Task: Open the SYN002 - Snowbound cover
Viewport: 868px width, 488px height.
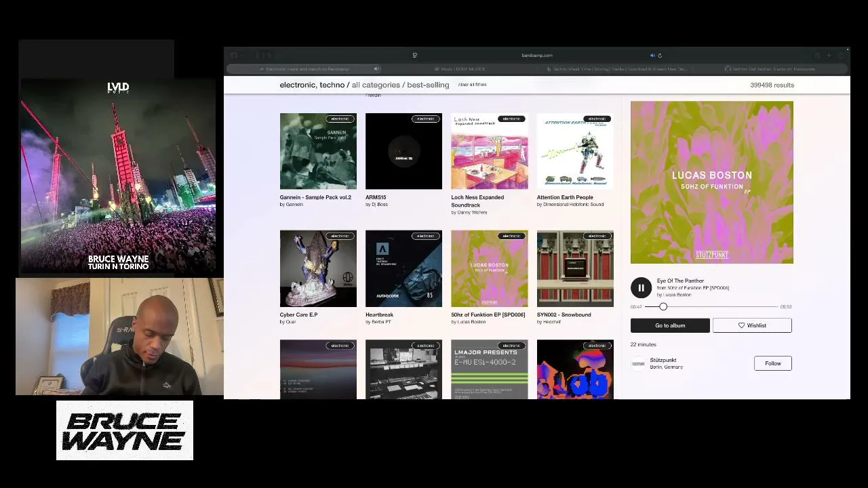Action: tap(575, 268)
